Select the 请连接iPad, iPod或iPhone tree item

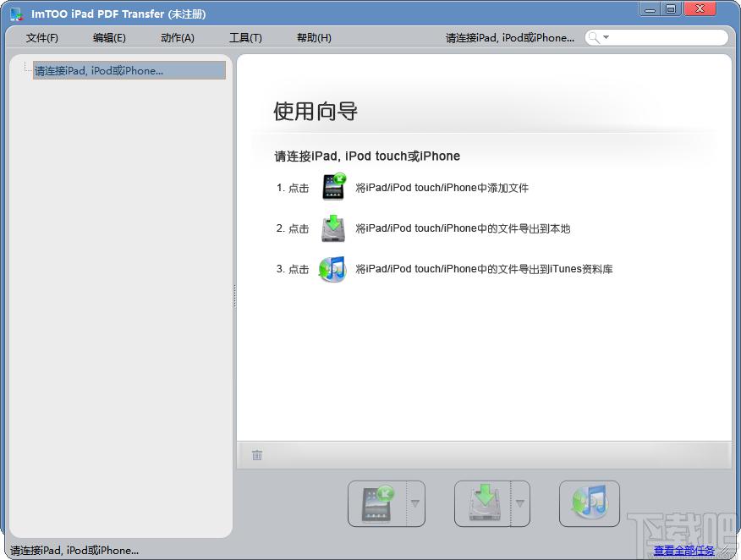[129, 70]
